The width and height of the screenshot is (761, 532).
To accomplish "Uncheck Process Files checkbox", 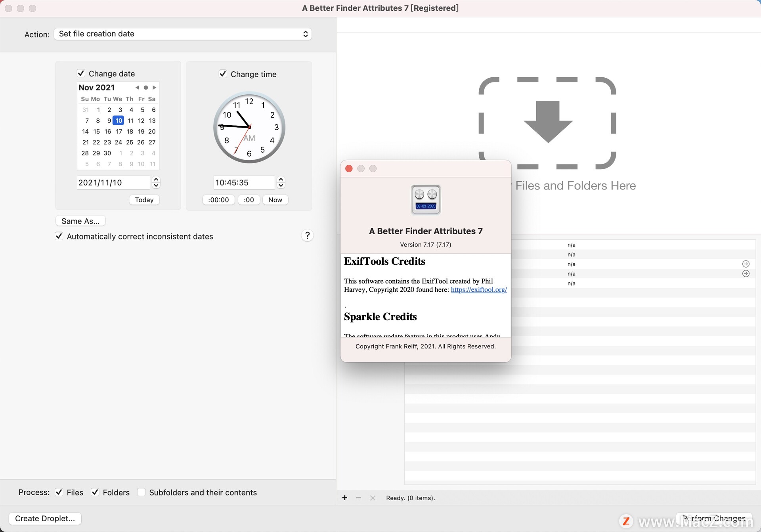I will 59,492.
